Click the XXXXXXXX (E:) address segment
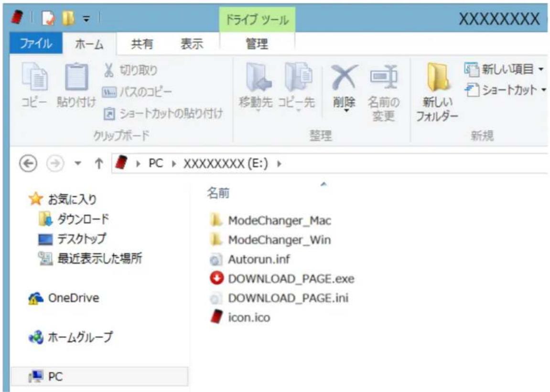Image resolution: width=550 pixels, height=392 pixels. (226, 163)
